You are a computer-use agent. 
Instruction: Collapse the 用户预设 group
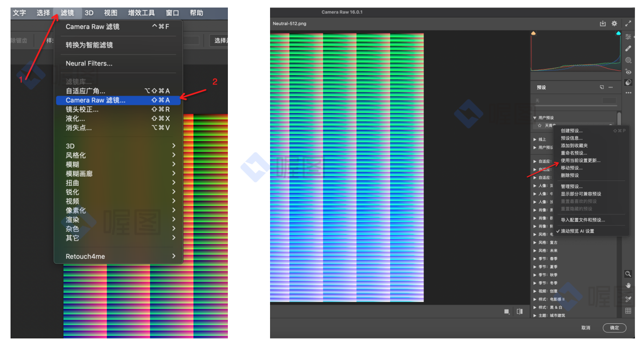tap(535, 118)
